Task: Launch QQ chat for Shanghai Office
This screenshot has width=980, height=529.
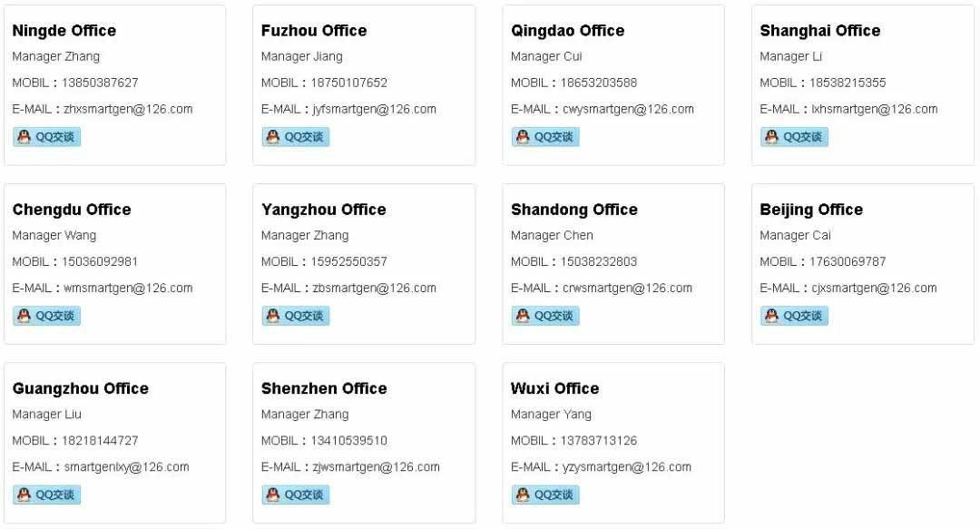Action: point(794,137)
